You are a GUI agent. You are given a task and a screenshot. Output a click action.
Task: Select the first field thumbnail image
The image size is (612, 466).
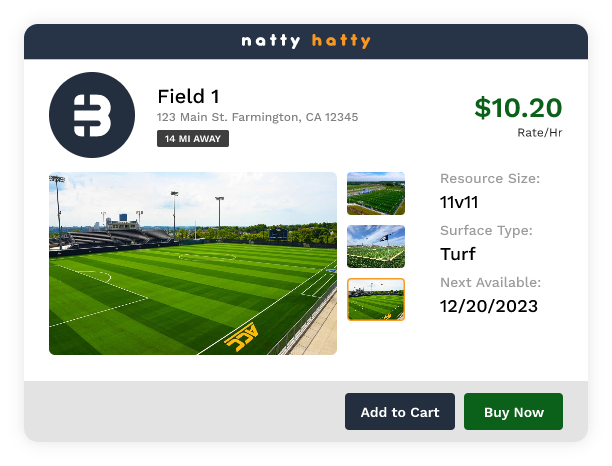tap(376, 193)
